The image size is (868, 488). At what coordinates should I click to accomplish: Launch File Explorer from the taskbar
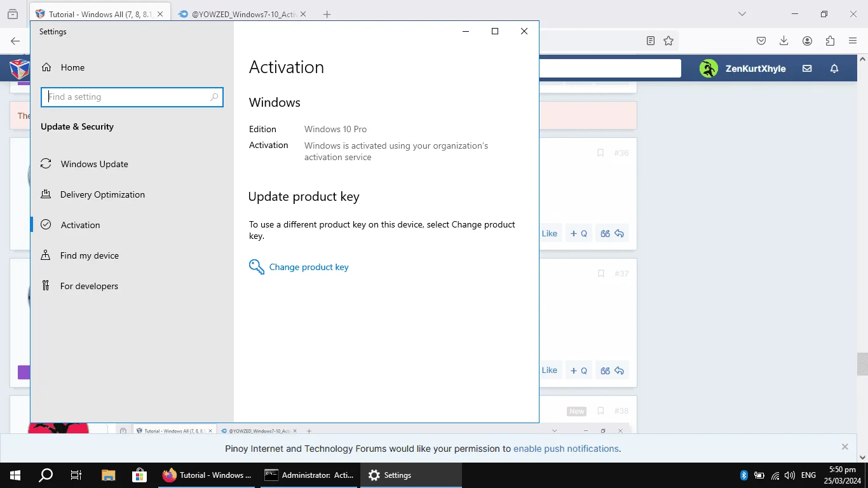point(109,475)
